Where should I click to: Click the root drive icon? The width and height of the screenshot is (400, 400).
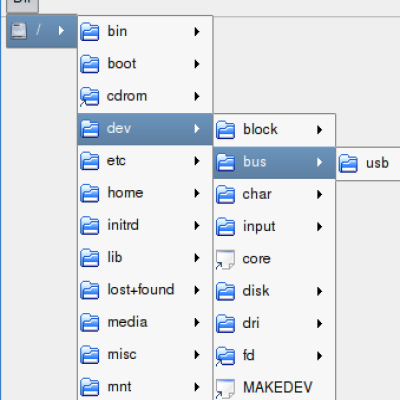click(x=19, y=31)
